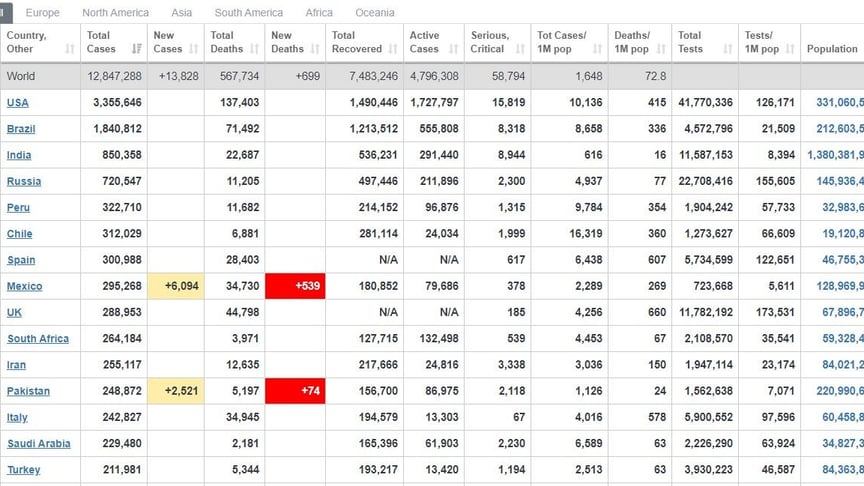The width and height of the screenshot is (864, 486).
Task: Sort by Total Tests column icon
Action: pos(727,49)
